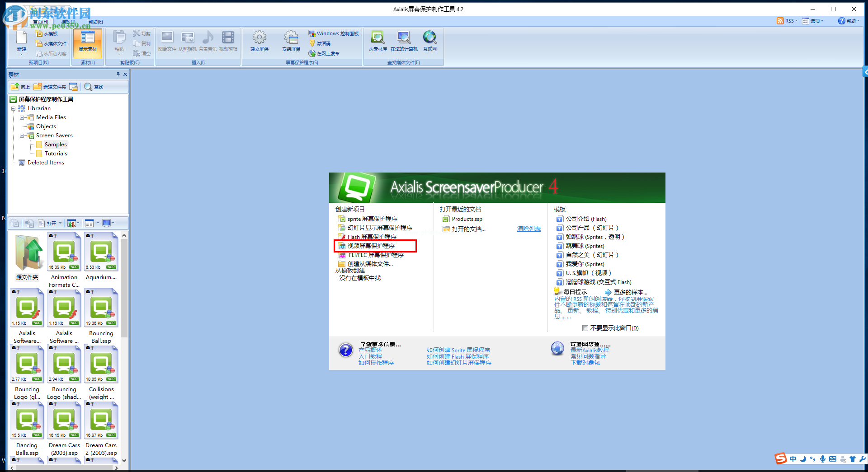Open Deleted Items recycle bin node
Screen dimensions: 868x472
click(45, 163)
